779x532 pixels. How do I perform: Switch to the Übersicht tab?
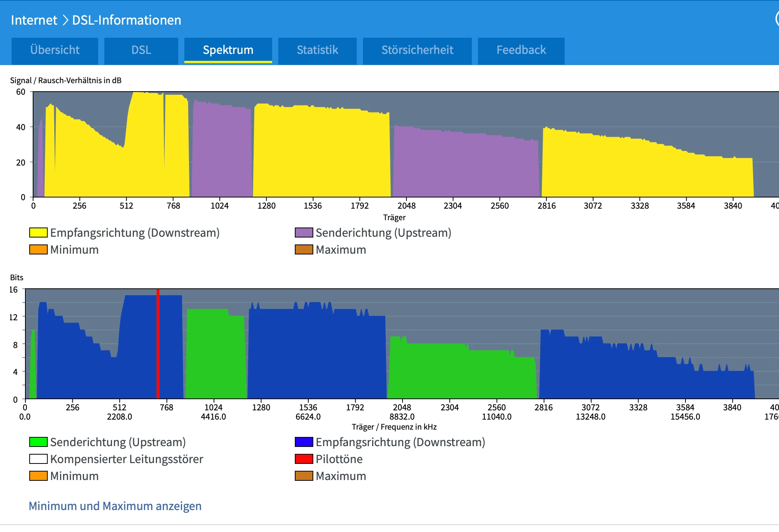tap(55, 50)
